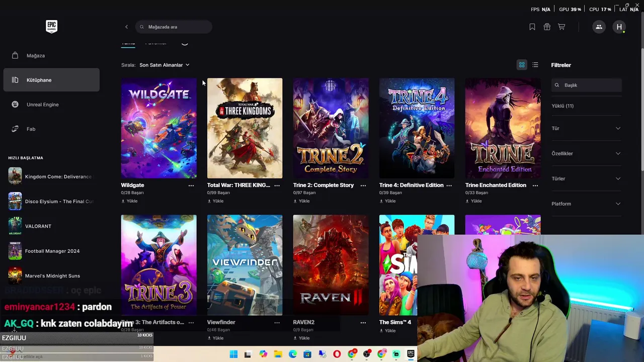Select Kütüphane in the sidebar
The width and height of the screenshot is (644, 362).
51,80
